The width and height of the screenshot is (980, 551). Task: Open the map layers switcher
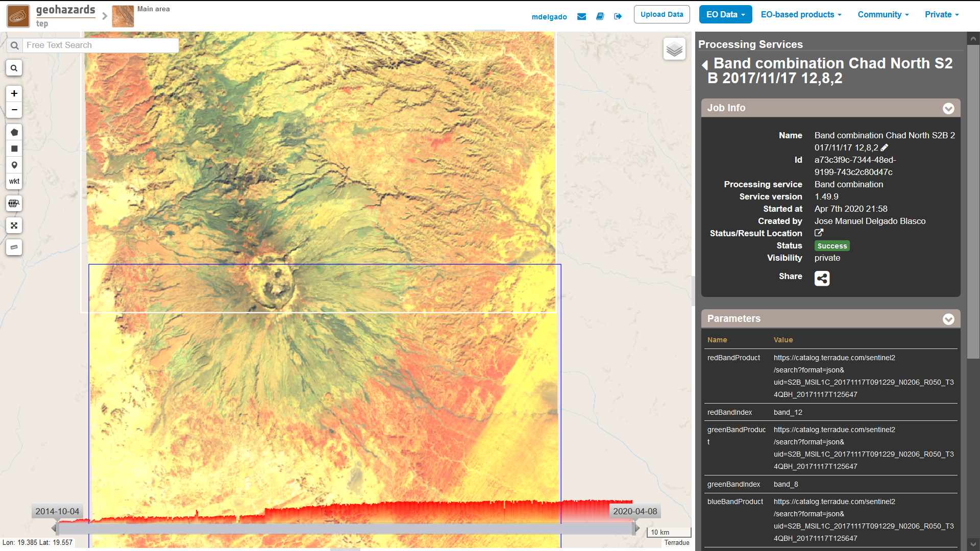click(x=674, y=49)
